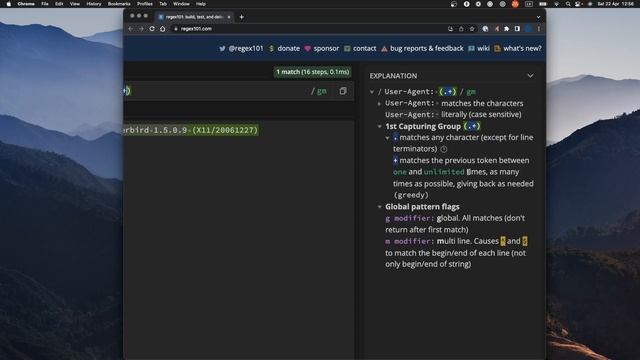Collapse the Explanation panel chevron

[530, 76]
